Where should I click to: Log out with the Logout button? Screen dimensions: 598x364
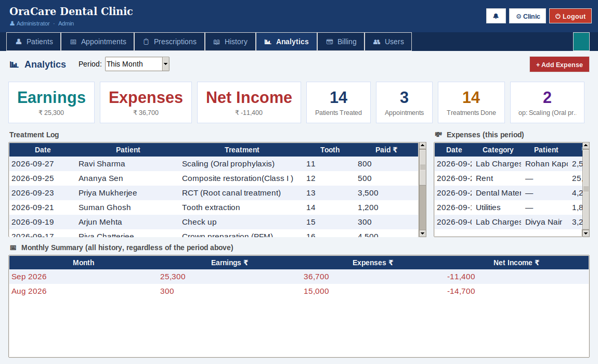(570, 16)
